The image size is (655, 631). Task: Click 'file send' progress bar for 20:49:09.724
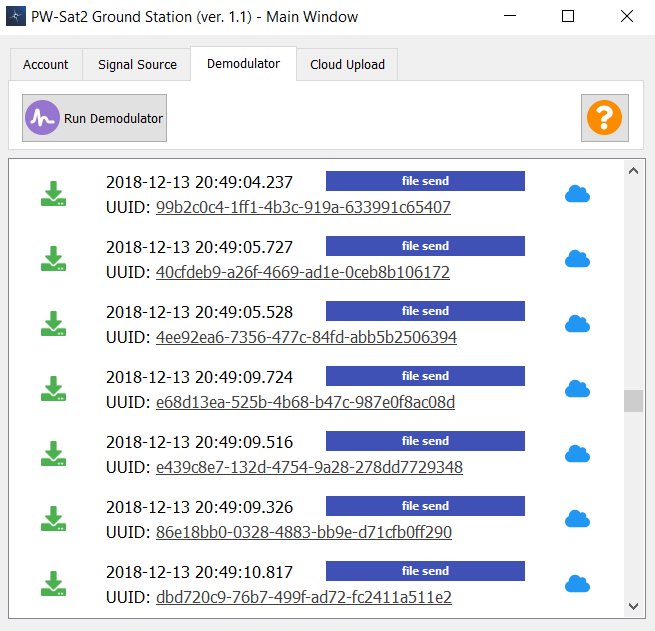click(x=425, y=376)
